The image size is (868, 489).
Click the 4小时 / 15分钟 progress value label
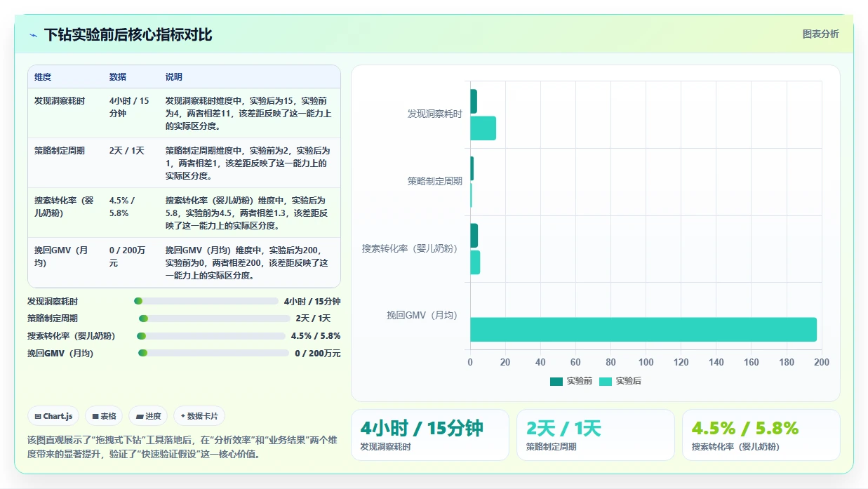coord(312,302)
